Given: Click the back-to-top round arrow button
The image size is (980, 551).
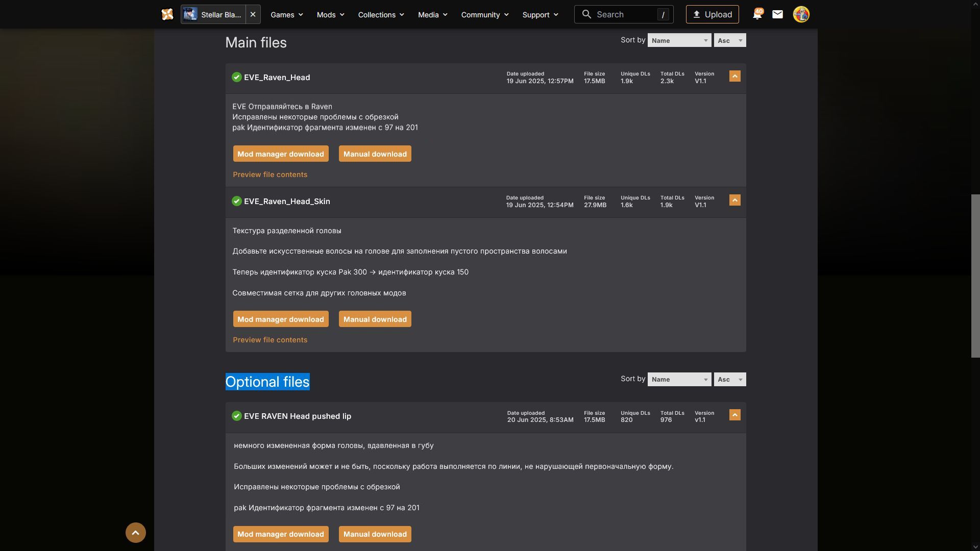Looking at the screenshot, I should pos(135,533).
